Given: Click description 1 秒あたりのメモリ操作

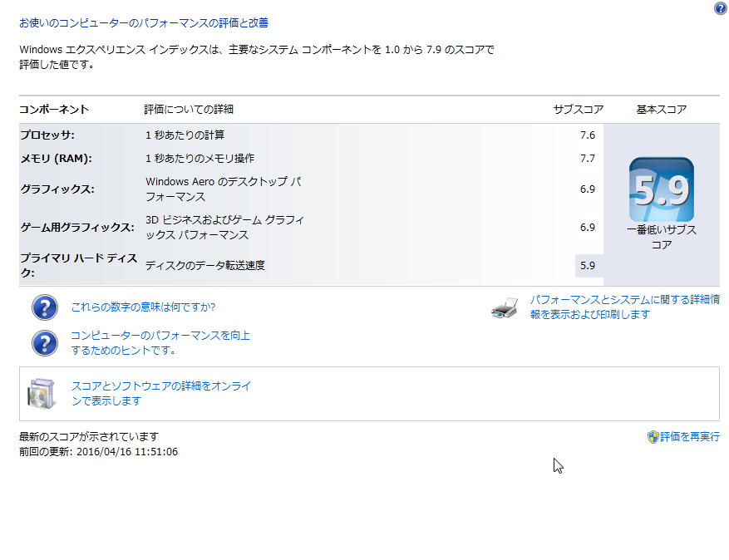Looking at the screenshot, I should pyautogui.click(x=200, y=159).
